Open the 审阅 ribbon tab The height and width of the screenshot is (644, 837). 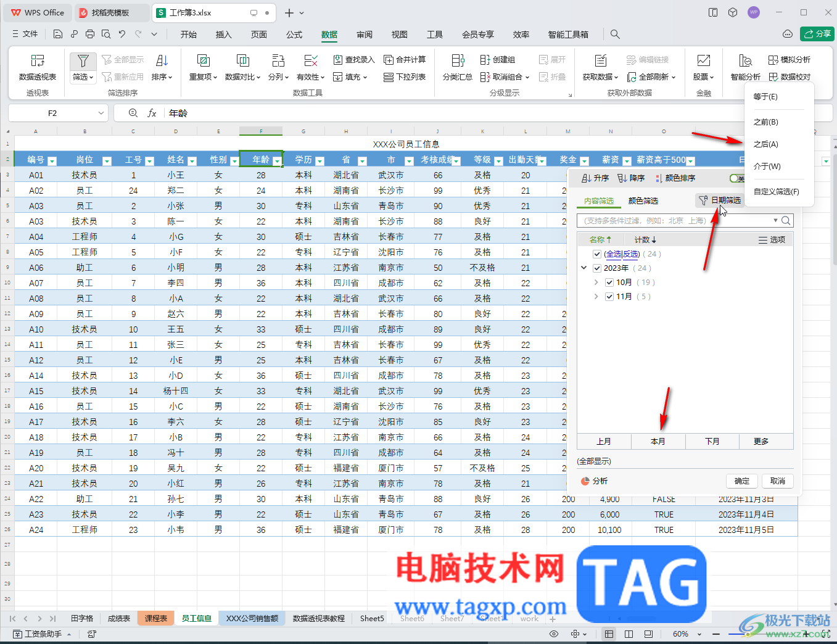(x=365, y=35)
